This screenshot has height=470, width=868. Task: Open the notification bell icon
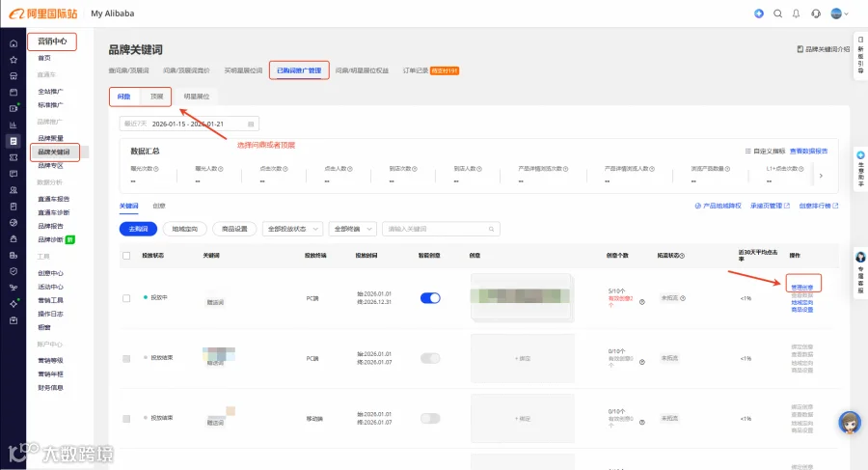coord(796,14)
